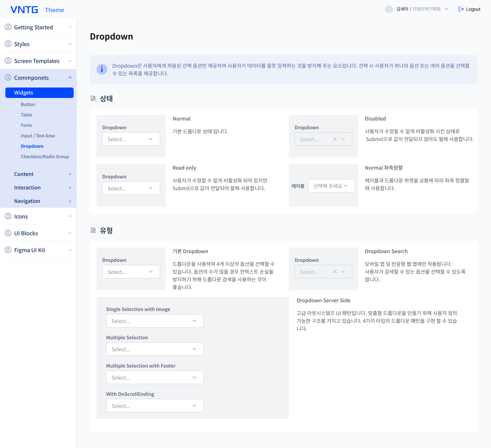Open the 선택해 주세요 dropdown

[331, 186]
